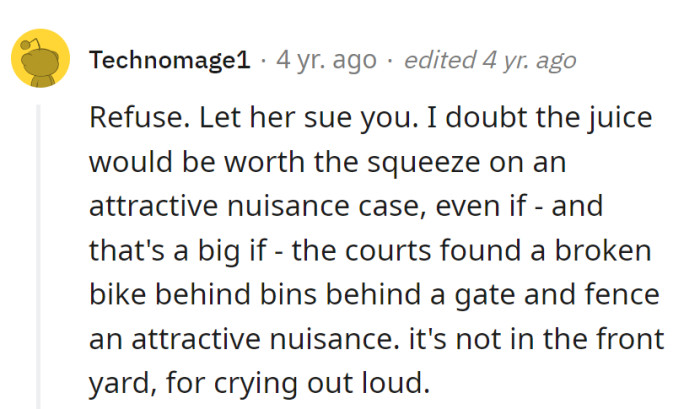Image resolution: width=700 pixels, height=409 pixels.
Task: Click the '4 yr. ago' comment timestamp
Action: point(326,60)
